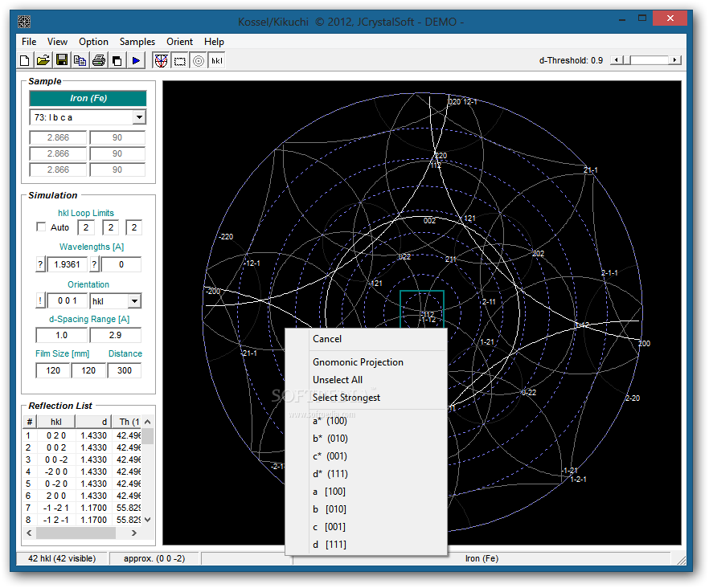Click the second wavelength question mark button
Viewport: 709px width, 588px height.
[94, 264]
